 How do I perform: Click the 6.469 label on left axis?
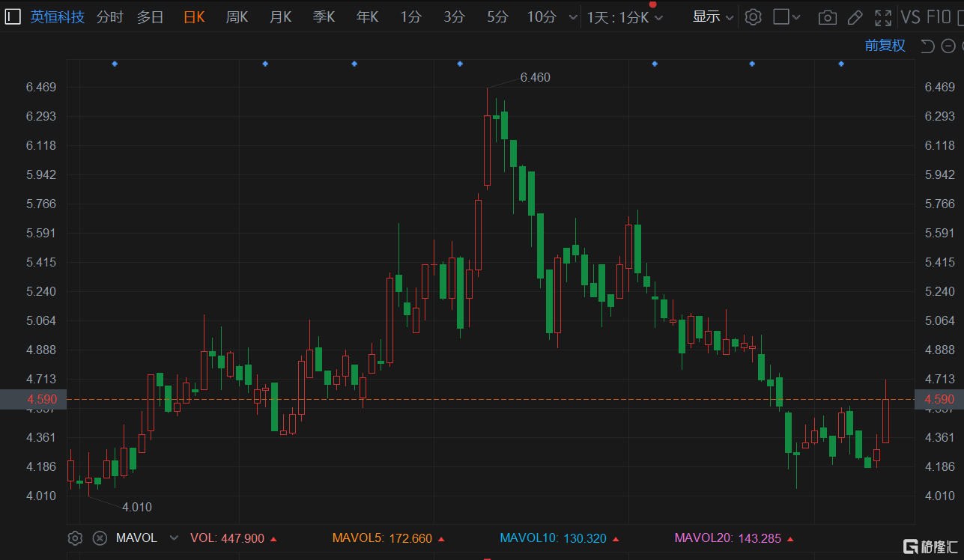pyautogui.click(x=41, y=88)
